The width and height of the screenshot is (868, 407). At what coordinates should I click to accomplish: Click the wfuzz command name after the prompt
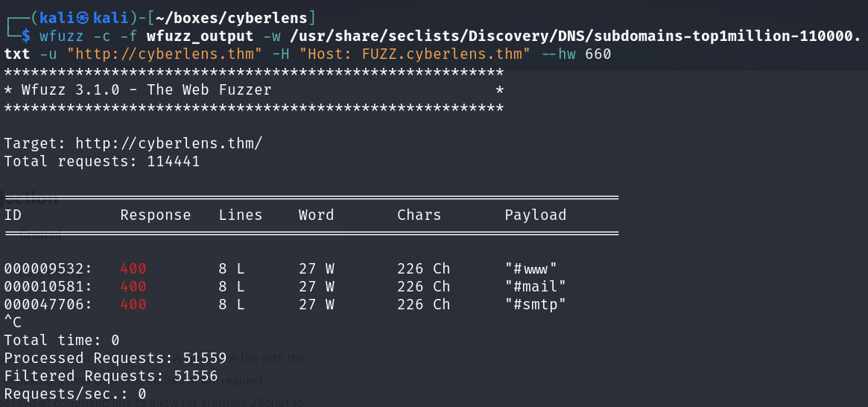click(61, 36)
